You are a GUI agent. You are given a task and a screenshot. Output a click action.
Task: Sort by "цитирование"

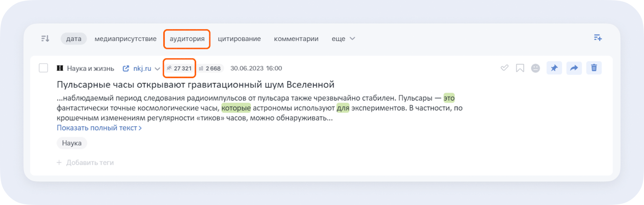pyautogui.click(x=239, y=39)
